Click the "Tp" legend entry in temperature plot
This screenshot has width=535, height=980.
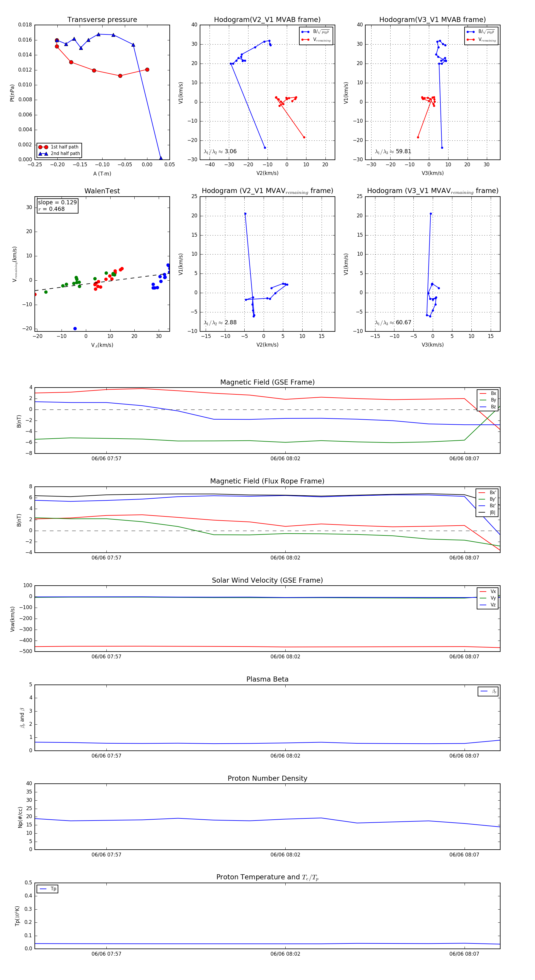pyautogui.click(x=48, y=889)
